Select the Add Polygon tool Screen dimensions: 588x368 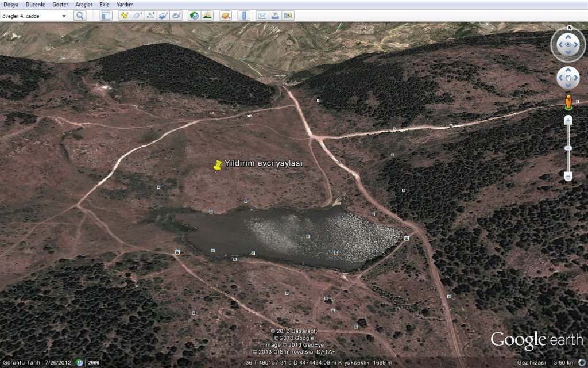137,16
